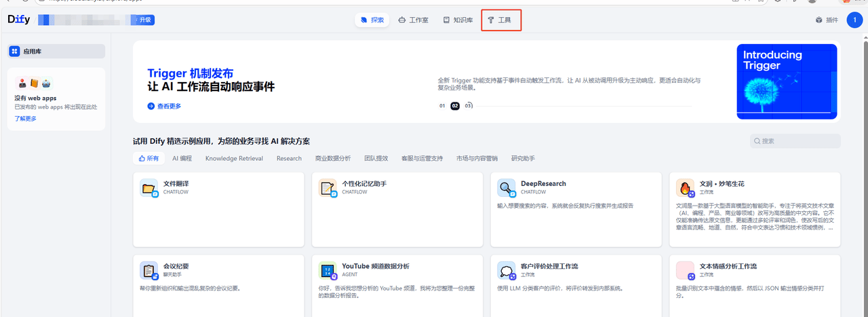868x317 pixels.
Task: Open the 客户评价处理工作流 title
Action: pyautogui.click(x=549, y=266)
